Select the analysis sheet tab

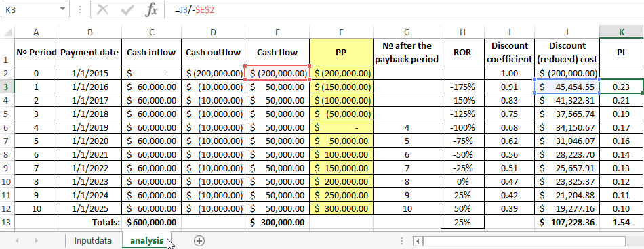146,241
